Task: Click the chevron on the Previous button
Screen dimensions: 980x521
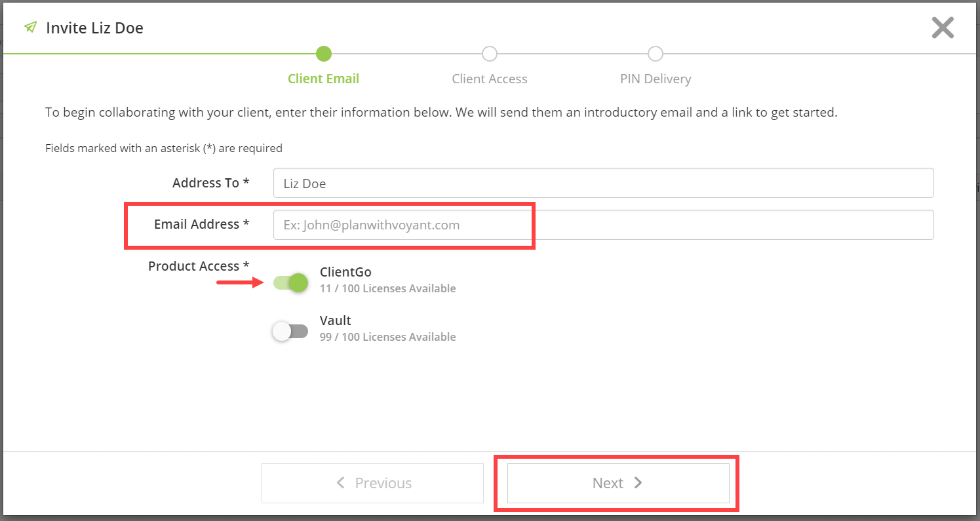Action: tap(340, 483)
